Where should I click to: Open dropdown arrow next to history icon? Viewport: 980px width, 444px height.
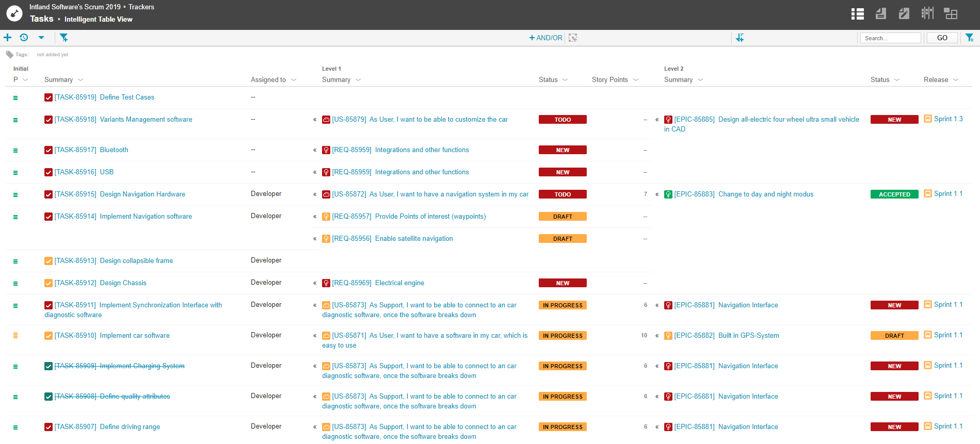pyautogui.click(x=41, y=38)
